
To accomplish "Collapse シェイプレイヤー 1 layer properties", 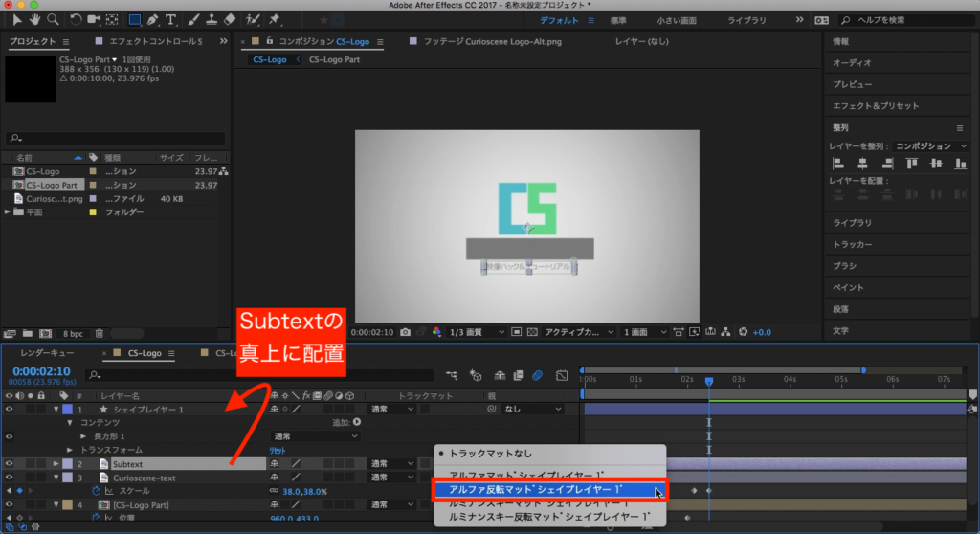I will pos(55,410).
